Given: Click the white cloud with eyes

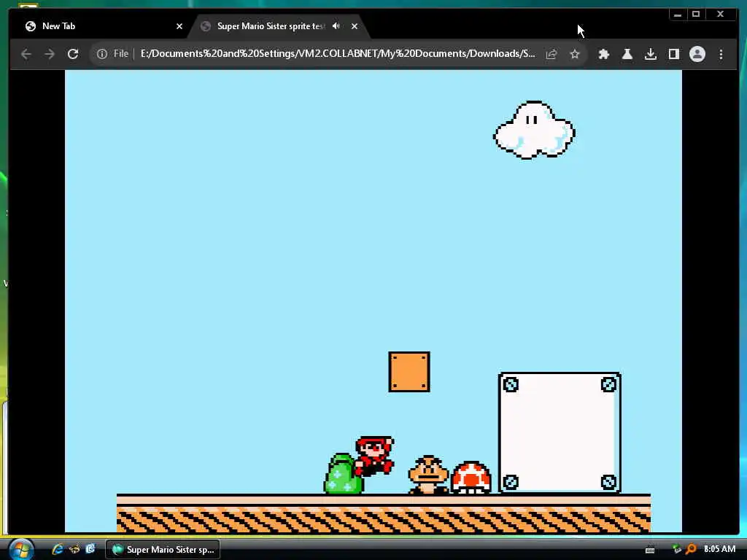Looking at the screenshot, I should coord(534,130).
